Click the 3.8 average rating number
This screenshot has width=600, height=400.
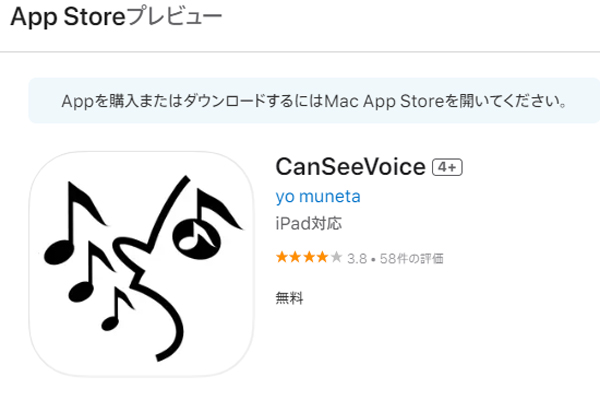click(357, 259)
